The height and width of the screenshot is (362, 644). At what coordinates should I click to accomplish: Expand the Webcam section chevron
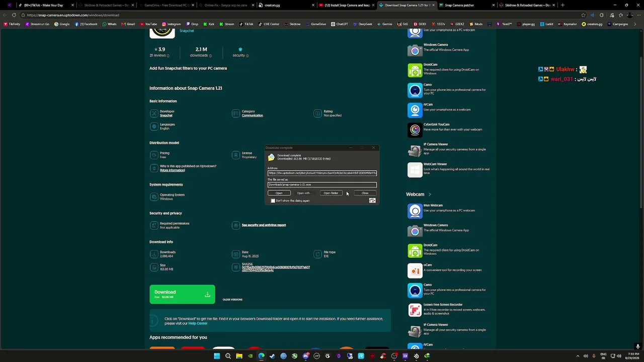tap(430, 194)
